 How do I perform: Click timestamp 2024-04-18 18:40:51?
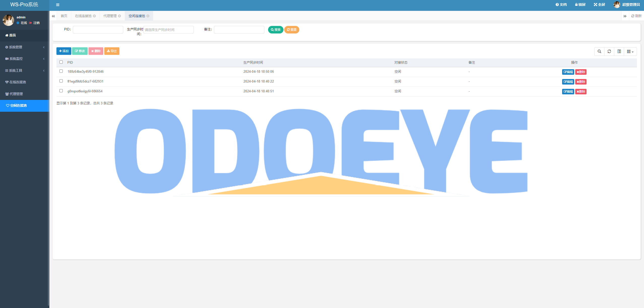tap(259, 91)
